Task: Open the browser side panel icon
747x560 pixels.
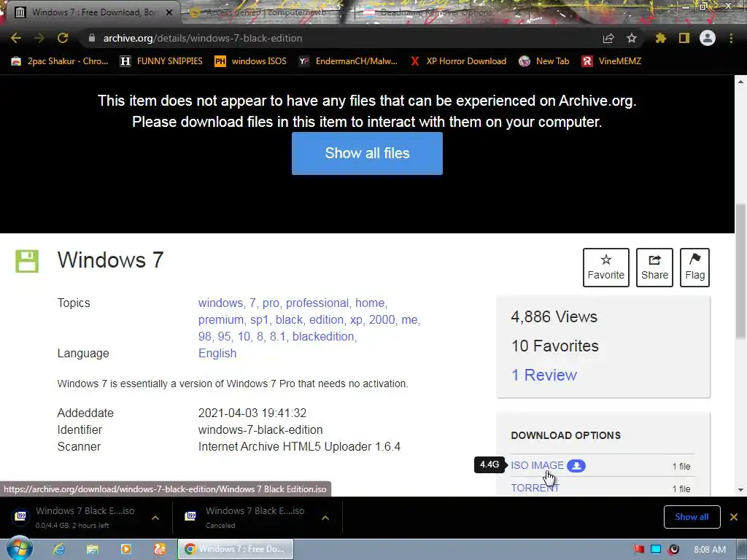Action: 684,38
